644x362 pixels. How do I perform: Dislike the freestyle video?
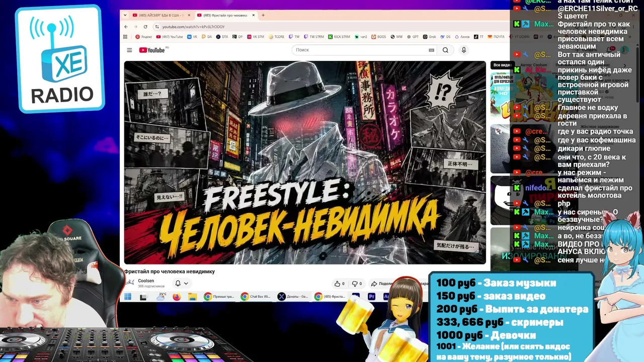357,284
